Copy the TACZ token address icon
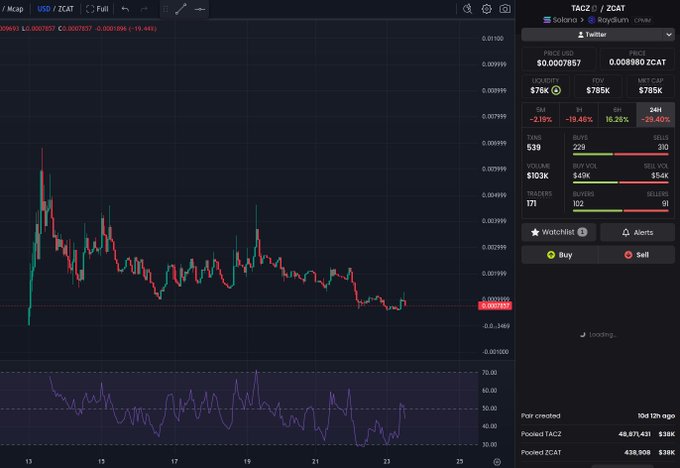Screen dimensions: 680x468 click(x=595, y=8)
